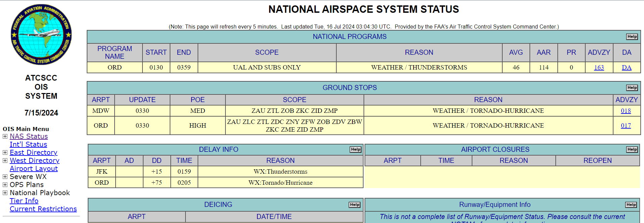
Task: Click 'WEATHER / THUNDERSTORMS' reason cell
Action: 419,68
